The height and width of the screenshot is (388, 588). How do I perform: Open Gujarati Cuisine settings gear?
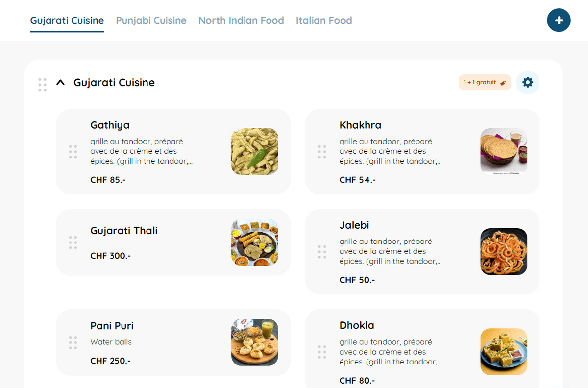[x=528, y=82]
